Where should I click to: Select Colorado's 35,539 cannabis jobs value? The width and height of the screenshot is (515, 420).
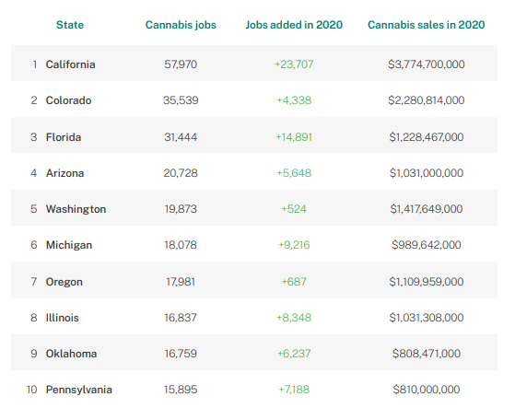[181, 100]
